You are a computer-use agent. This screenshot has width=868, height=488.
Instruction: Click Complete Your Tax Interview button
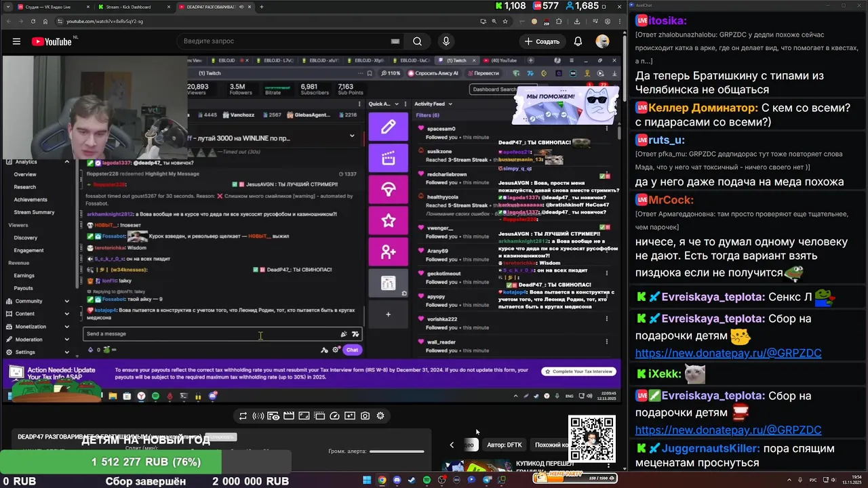(579, 371)
